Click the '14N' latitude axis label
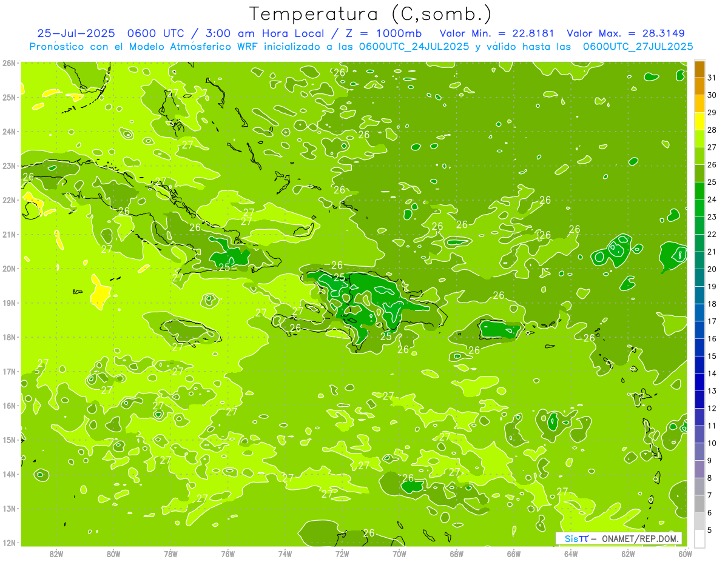Viewport: 728px width, 562px height. pyautogui.click(x=9, y=474)
